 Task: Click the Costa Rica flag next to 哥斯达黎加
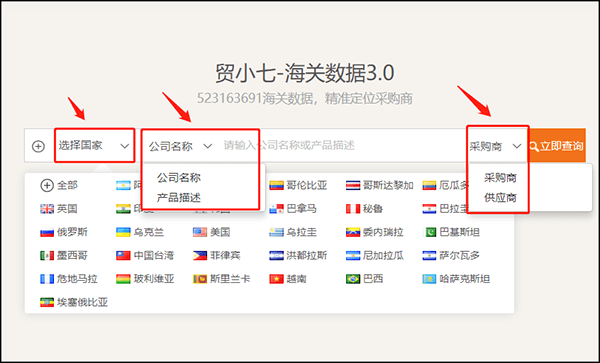pos(353,186)
